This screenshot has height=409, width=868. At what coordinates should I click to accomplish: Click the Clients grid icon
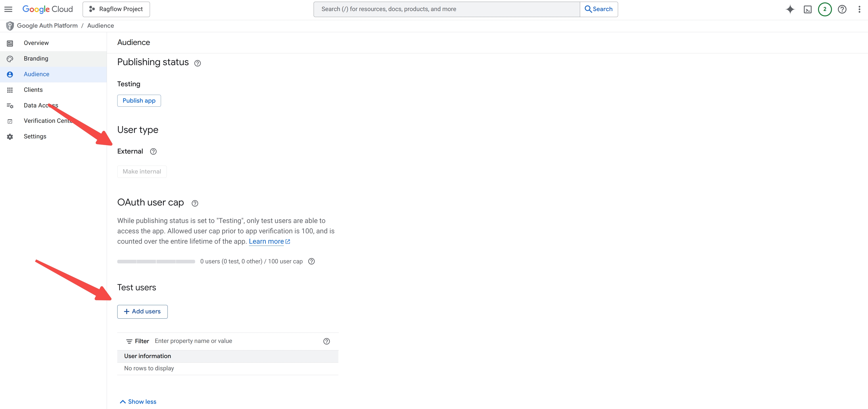(x=10, y=90)
